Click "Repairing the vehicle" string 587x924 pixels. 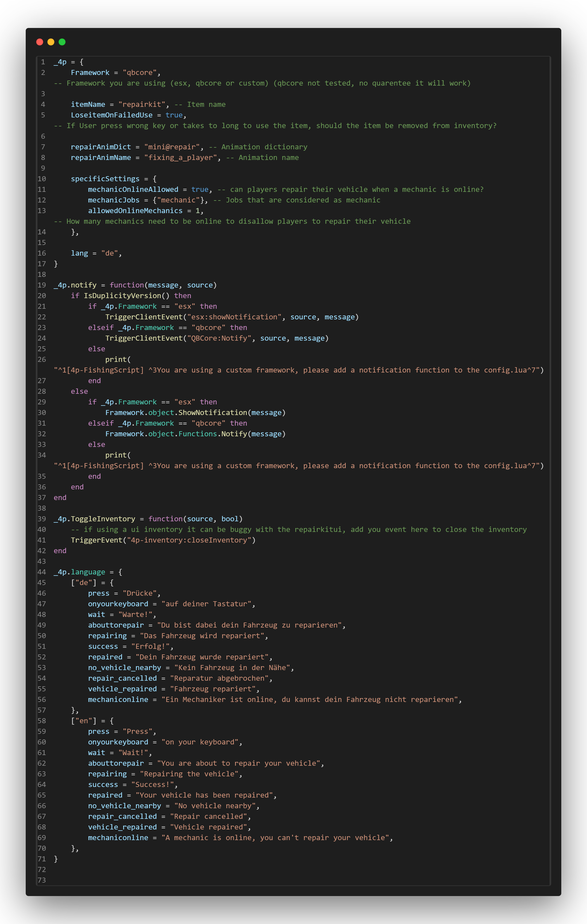pos(189,774)
